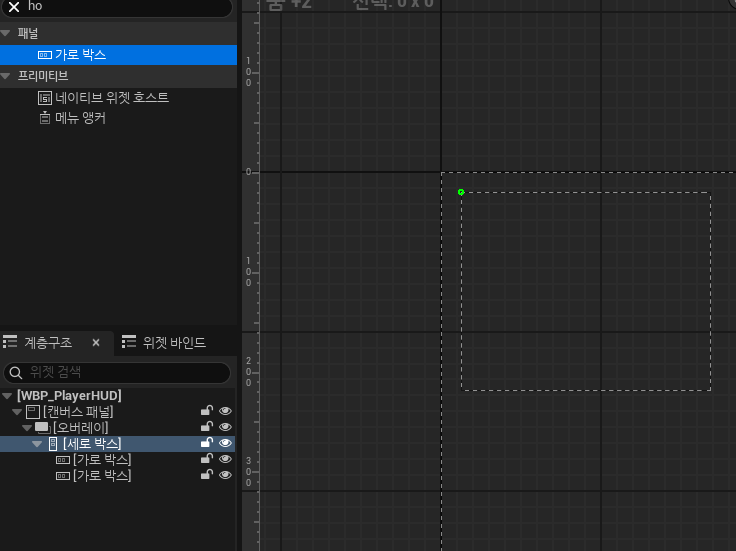
Task: Click the 메뉴 앵커 widget icon
Action: pyautogui.click(x=45, y=117)
